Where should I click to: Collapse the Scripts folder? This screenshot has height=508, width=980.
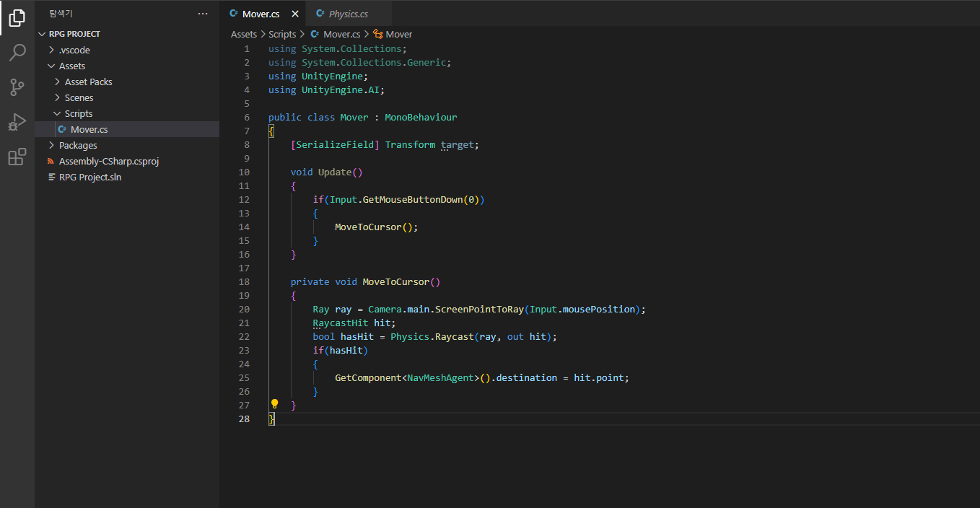(x=78, y=113)
